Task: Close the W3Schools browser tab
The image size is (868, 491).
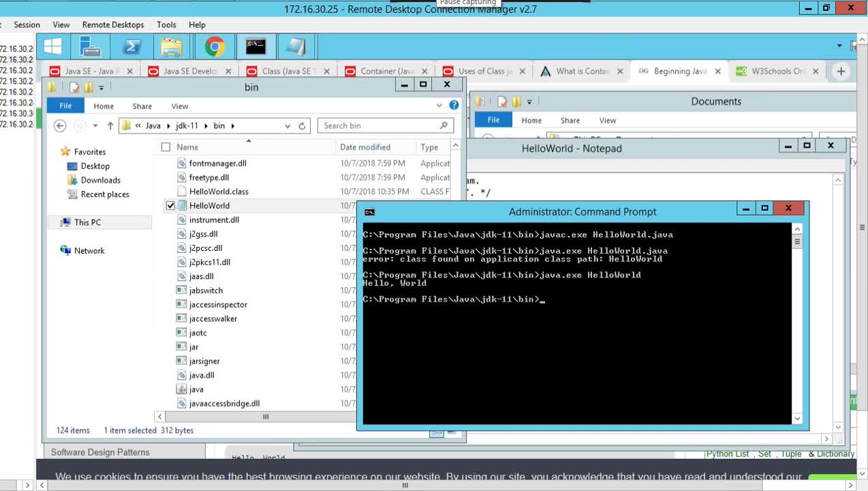Action: coord(816,71)
